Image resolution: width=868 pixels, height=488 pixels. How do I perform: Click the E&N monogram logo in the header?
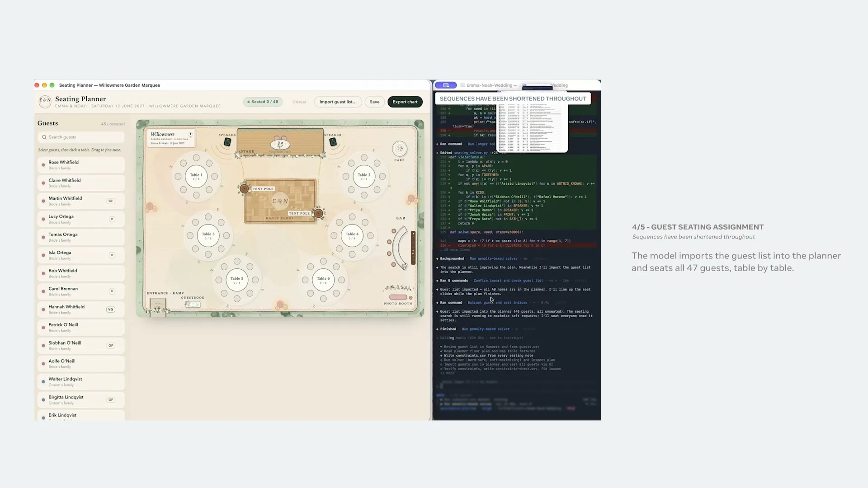point(45,102)
